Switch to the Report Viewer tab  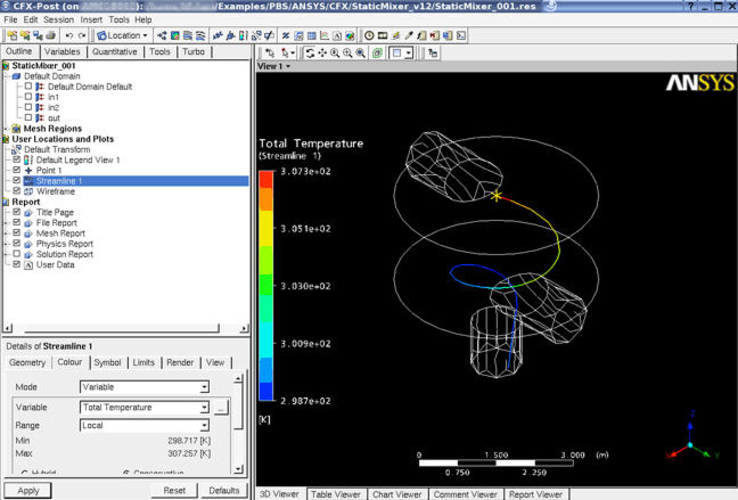point(536,494)
